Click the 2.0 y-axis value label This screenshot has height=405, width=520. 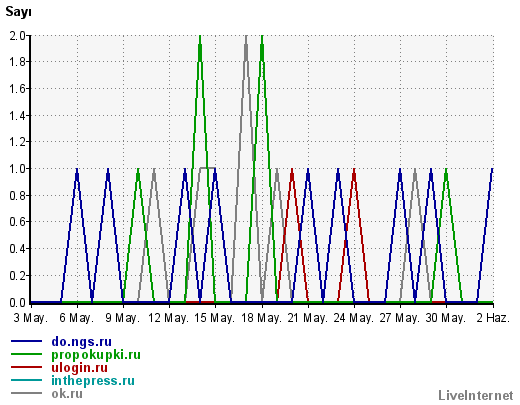(x=18, y=35)
